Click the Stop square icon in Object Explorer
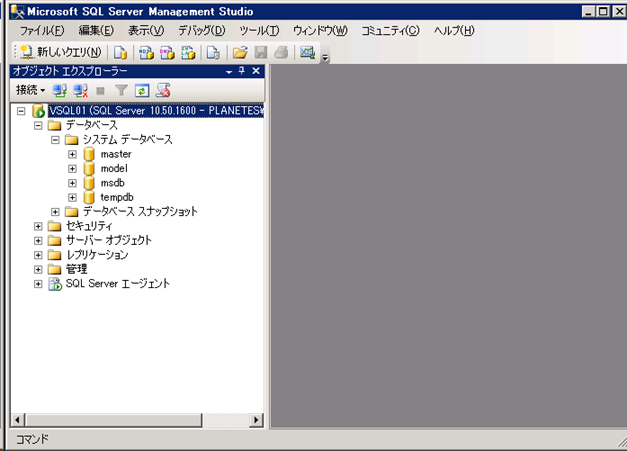This screenshot has height=451, width=627. pyautogui.click(x=100, y=91)
